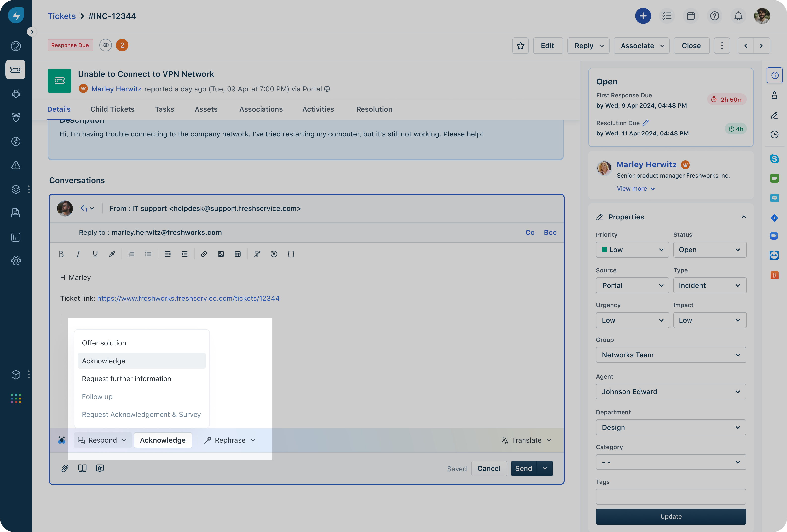Viewport: 787px width, 532px height.
Task: Open the attach file paperclip icon
Action: (65, 468)
